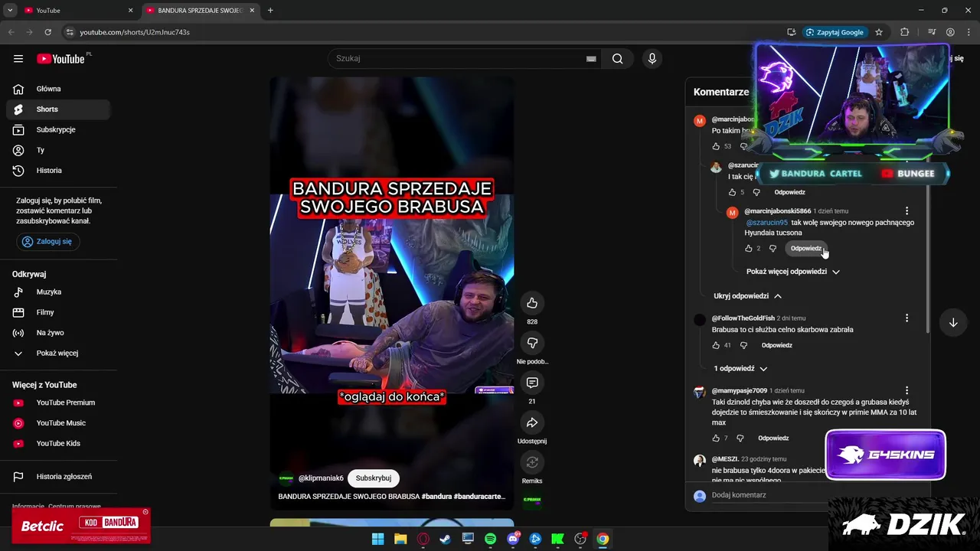Select Główna in the sidebar
Viewport: 980px width, 551px height.
(57, 89)
